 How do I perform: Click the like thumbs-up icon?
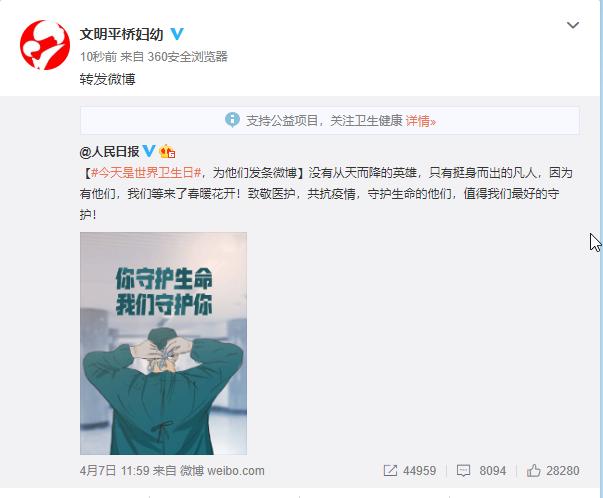tap(534, 470)
